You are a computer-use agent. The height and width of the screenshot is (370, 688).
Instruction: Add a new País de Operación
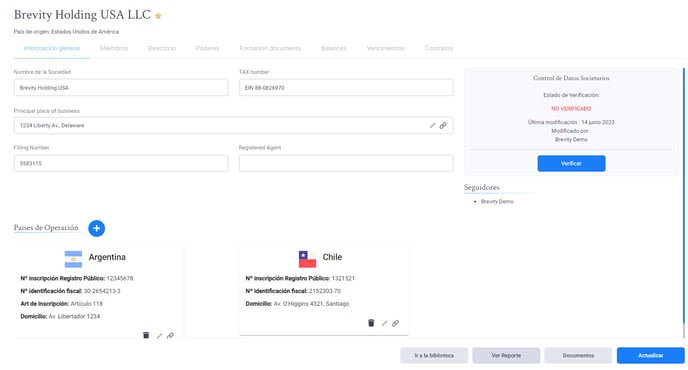97,228
